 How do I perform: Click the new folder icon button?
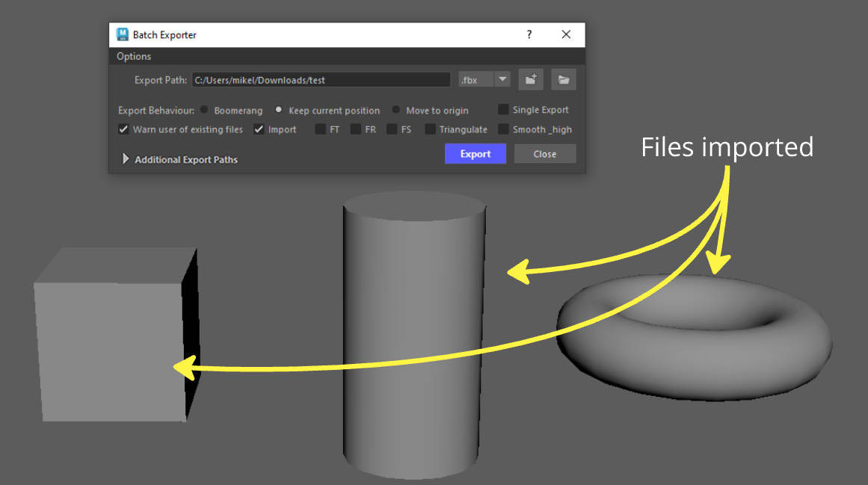tap(530, 80)
